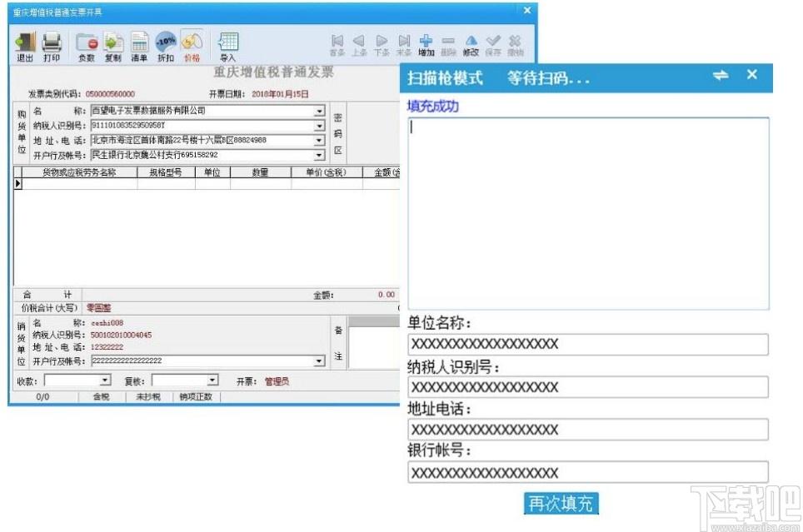Click the large scan code text area
Screen dimensions: 803x532
(x=588, y=213)
